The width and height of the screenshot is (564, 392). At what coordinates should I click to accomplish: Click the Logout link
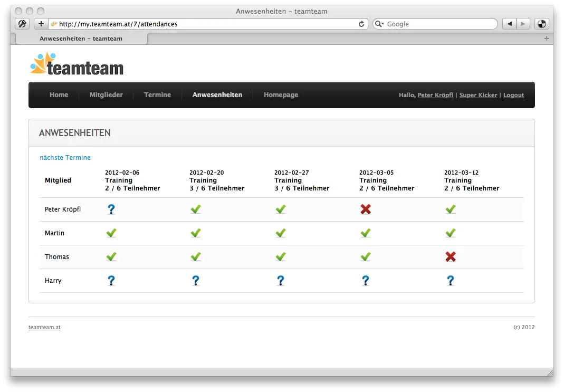[513, 95]
